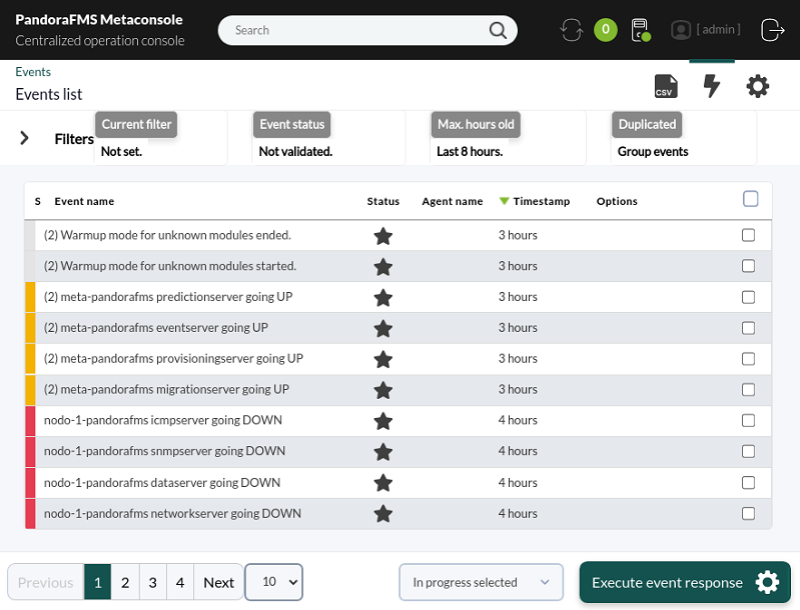The height and width of the screenshot is (610, 800).
Task: Expand the Filters section chevron
Action: point(24,138)
